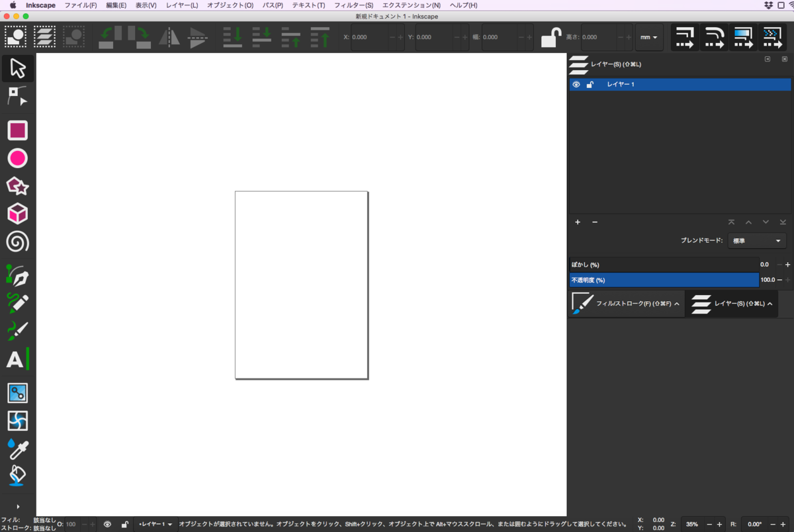794x532 pixels.
Task: Lower selection one step
Action: 262,37
